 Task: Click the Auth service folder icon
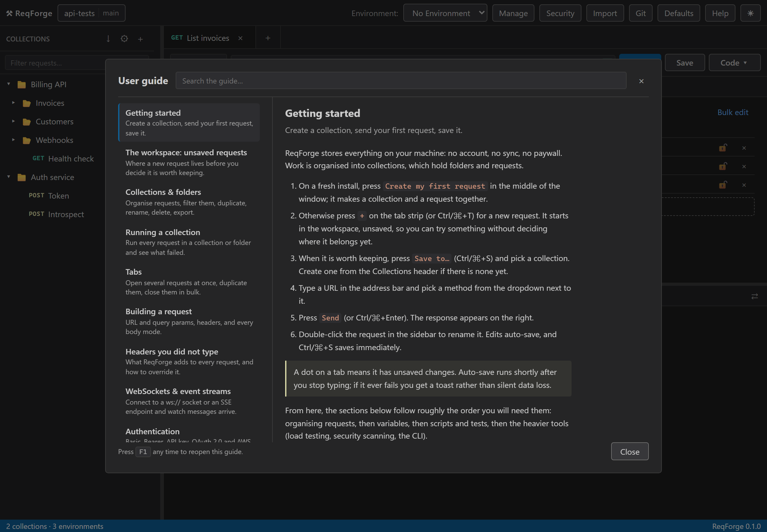click(22, 177)
